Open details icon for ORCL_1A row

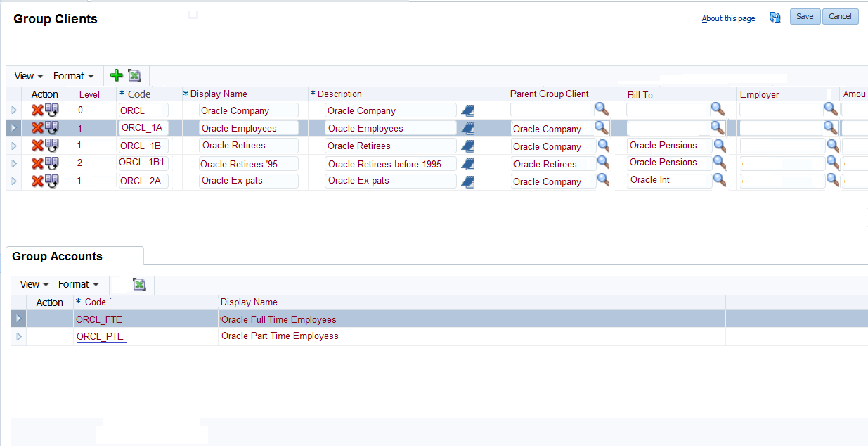[52, 127]
